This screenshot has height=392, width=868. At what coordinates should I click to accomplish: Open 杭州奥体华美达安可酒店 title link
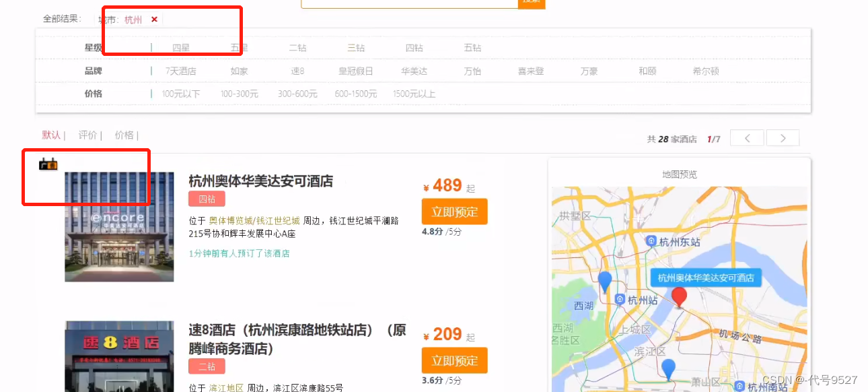(x=260, y=181)
